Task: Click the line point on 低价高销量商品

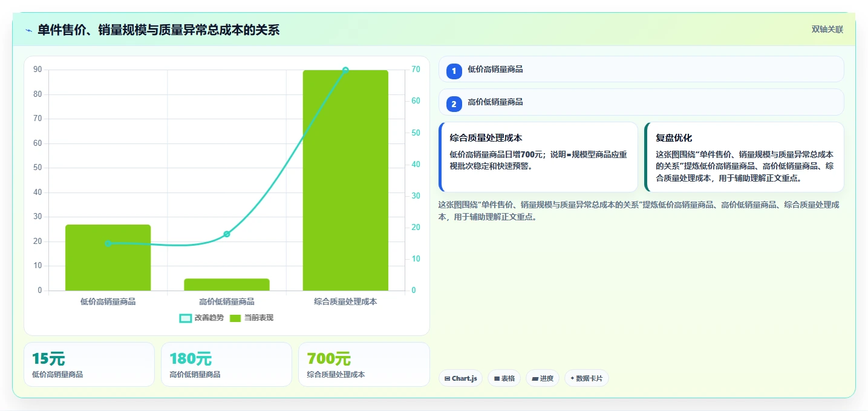Action: coord(108,243)
